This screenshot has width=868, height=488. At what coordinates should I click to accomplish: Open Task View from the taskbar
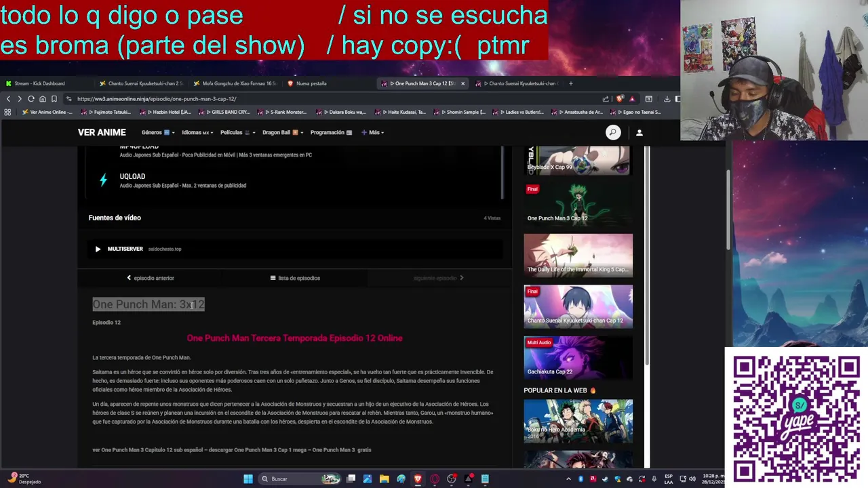pos(351,479)
